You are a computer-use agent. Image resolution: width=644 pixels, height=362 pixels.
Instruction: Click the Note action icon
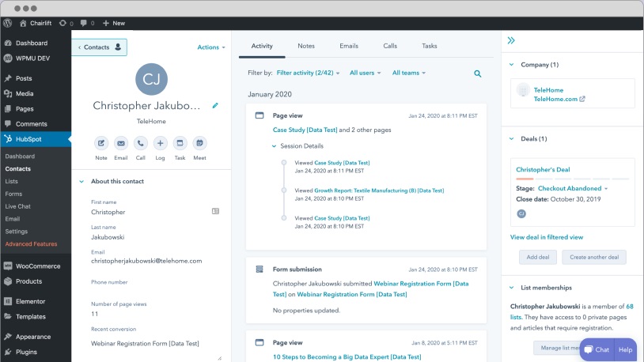coord(101,143)
